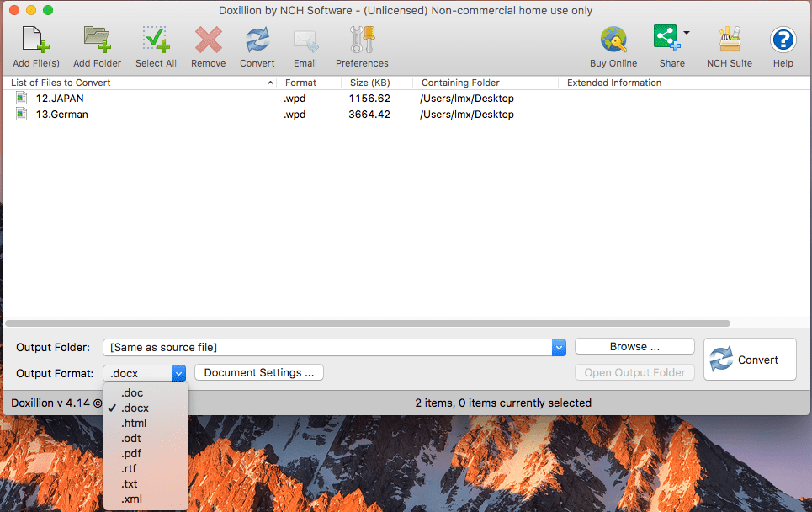Click the 1156.62 size value
812x512 pixels.
[369, 99]
